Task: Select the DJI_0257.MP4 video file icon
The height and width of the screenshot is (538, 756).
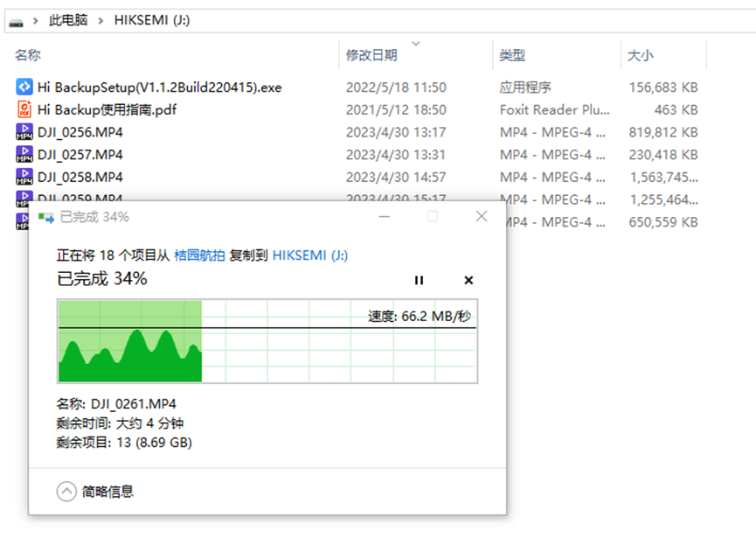Action: click(24, 155)
